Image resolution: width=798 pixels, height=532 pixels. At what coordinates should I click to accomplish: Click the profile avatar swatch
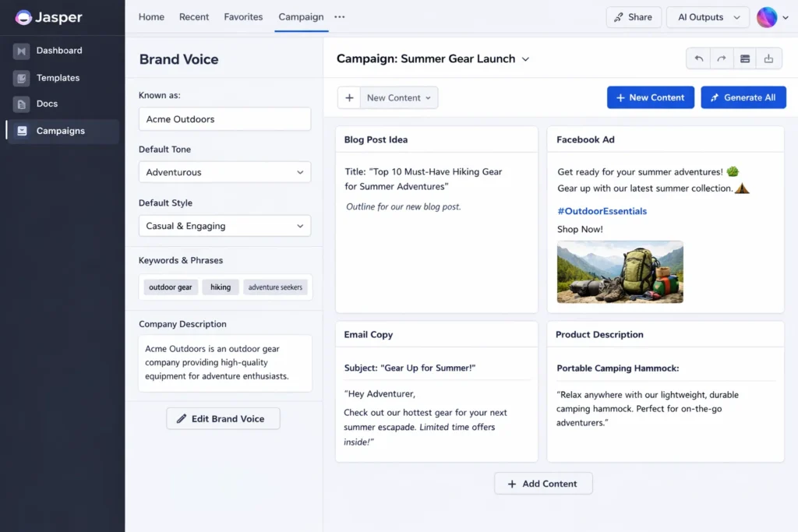point(767,16)
